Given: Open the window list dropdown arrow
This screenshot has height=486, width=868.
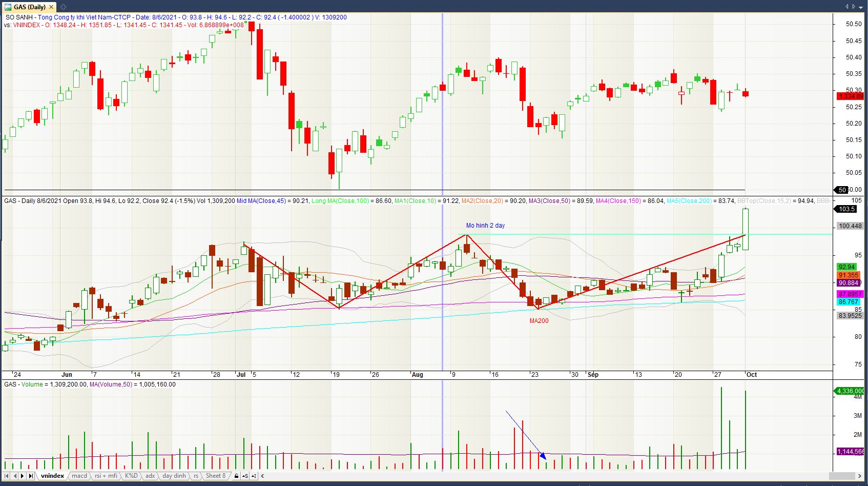Looking at the screenshot, I should click(x=860, y=7).
